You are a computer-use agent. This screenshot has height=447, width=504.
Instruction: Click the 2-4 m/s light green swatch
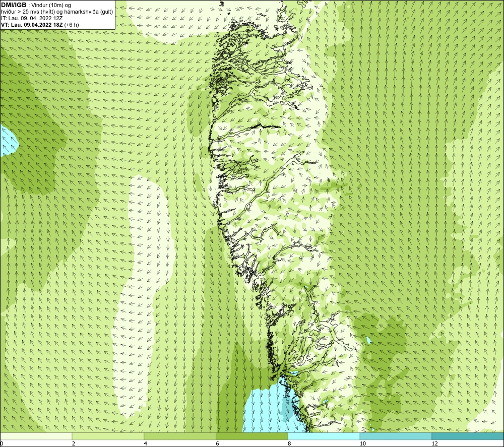[x=108, y=436]
